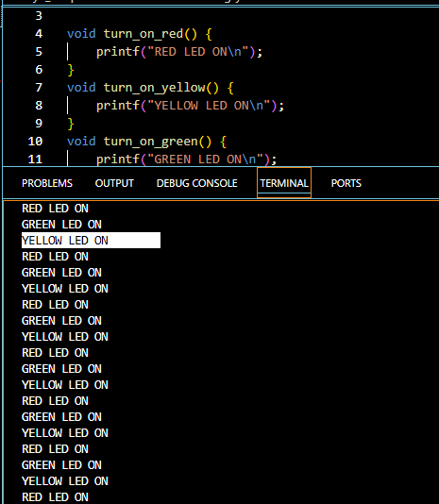Open the PORTS panel tab
Image resolution: width=439 pixels, height=504 pixels.
coord(346,183)
